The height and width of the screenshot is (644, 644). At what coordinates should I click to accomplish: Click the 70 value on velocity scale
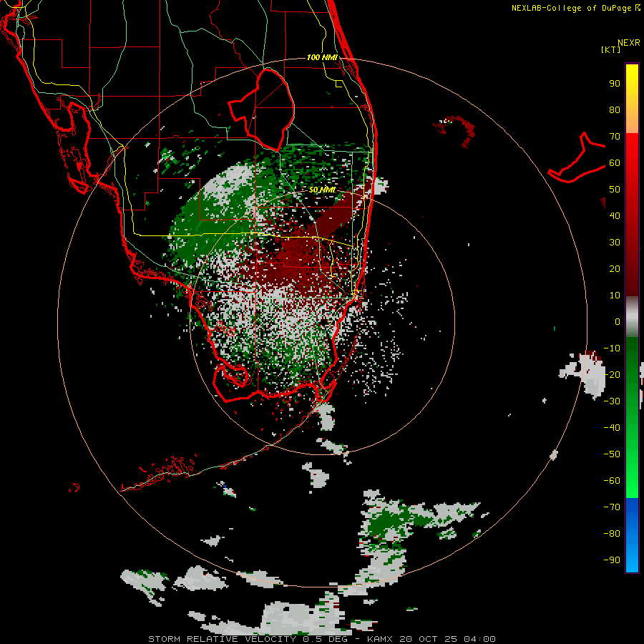615,137
